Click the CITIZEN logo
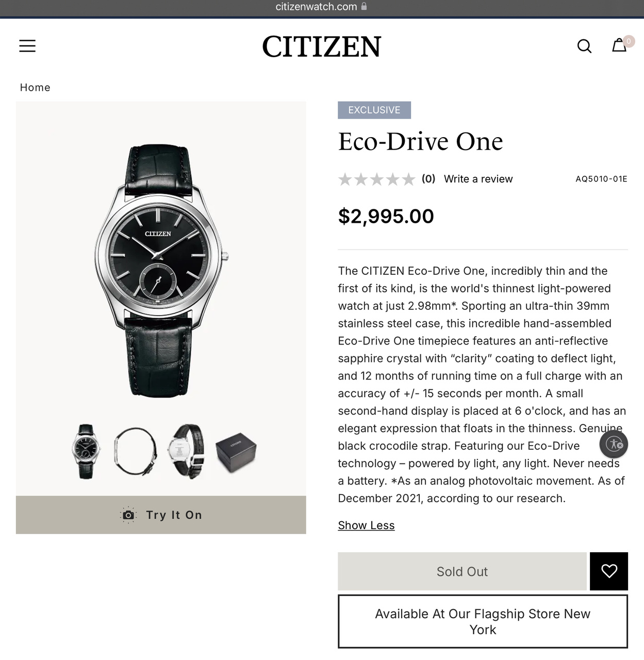The height and width of the screenshot is (660, 644). click(x=322, y=47)
